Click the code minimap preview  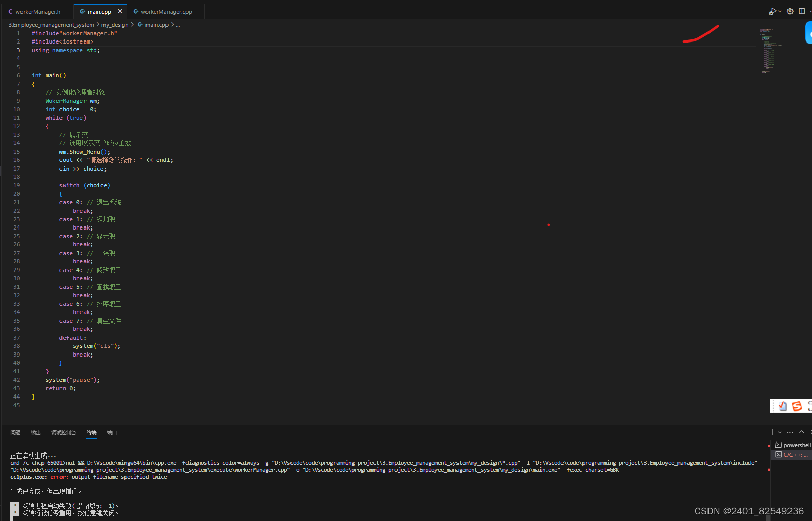coord(769,51)
